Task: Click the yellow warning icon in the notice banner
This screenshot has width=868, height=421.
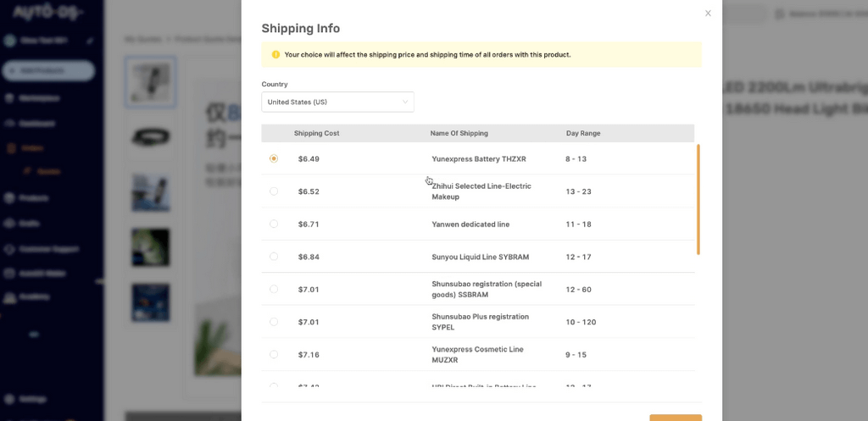Action: tap(275, 55)
